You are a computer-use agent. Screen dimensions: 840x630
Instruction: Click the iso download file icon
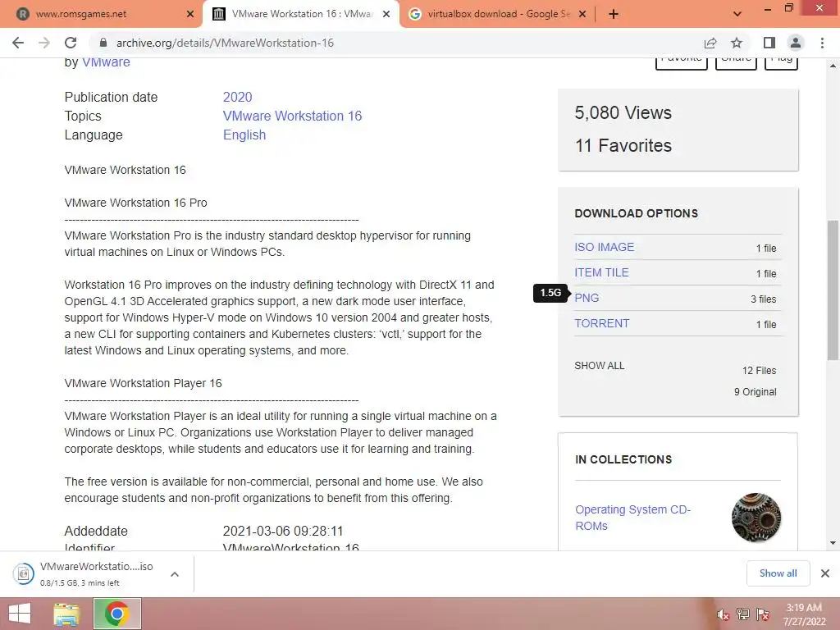[x=23, y=573]
